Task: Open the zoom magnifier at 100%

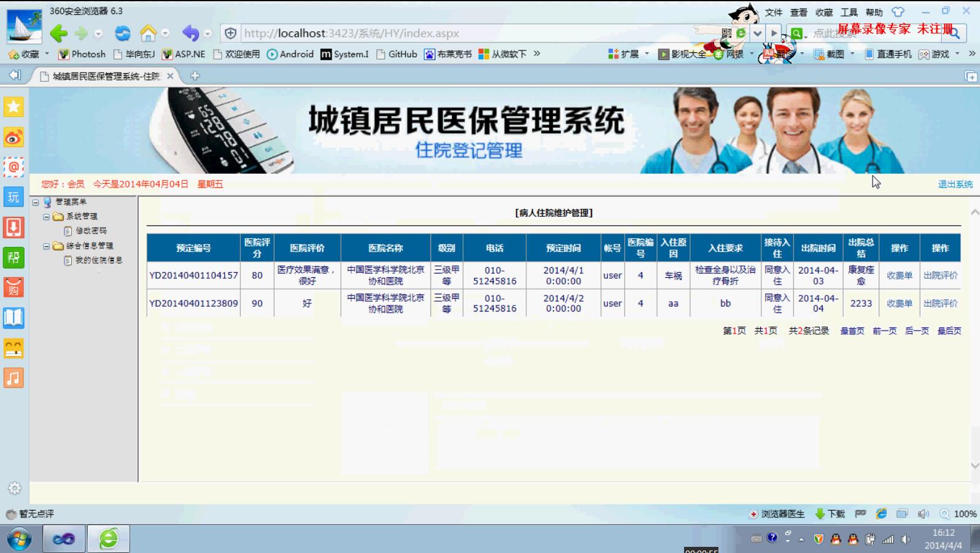Action: tap(945, 514)
